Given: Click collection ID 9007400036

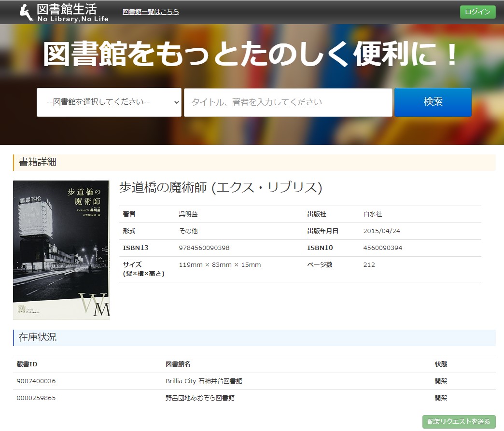Looking at the screenshot, I should (36, 381).
